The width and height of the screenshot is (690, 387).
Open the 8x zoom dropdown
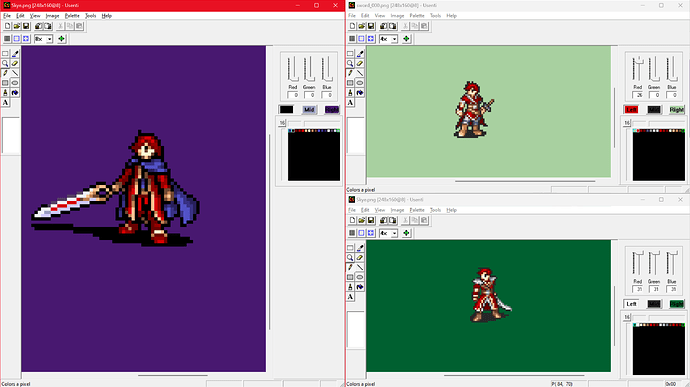(44, 39)
